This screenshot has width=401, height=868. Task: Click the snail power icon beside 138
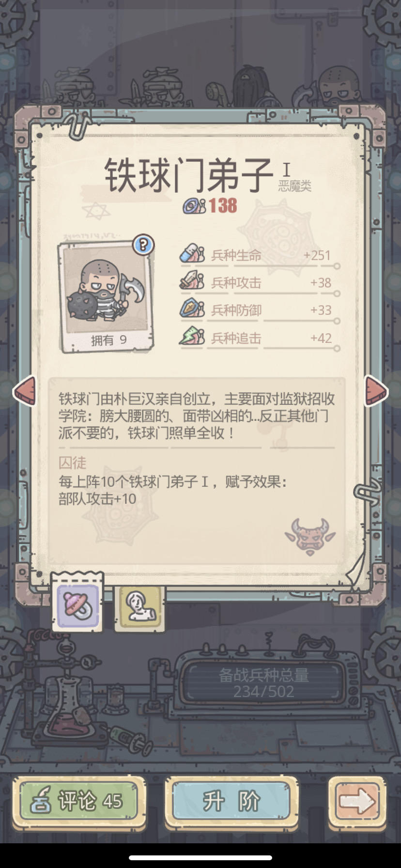[194, 206]
